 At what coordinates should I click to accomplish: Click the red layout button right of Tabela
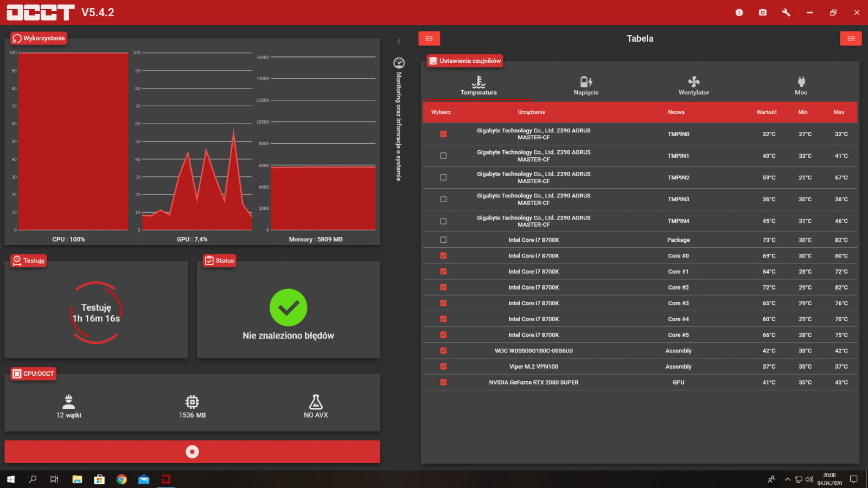(851, 38)
